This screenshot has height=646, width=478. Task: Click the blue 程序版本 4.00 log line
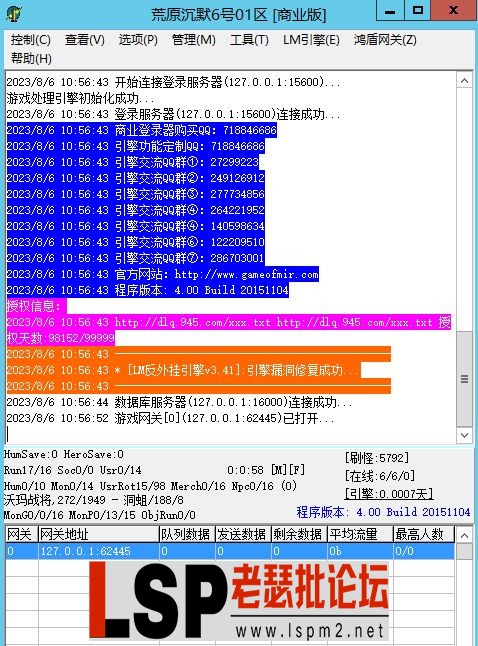click(x=148, y=290)
